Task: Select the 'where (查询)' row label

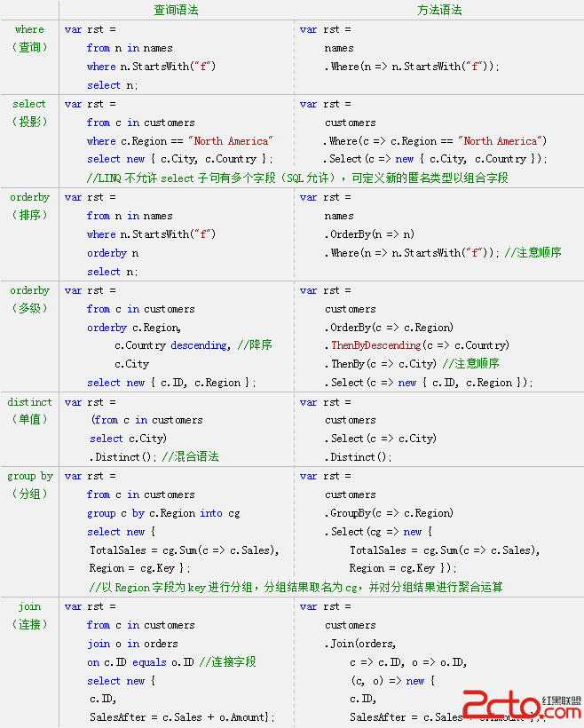Action: (29, 38)
